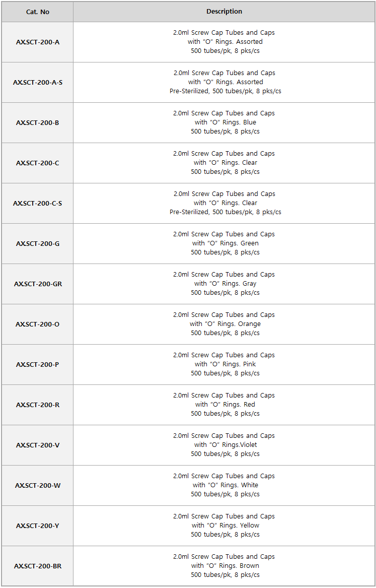Select the AXSCT-200-P cell
The height and width of the screenshot is (588, 376).
[37, 364]
